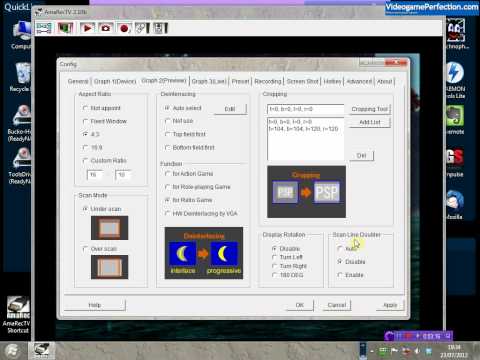Select the Fixed Window aspect ratio

pyautogui.click(x=105, y=121)
